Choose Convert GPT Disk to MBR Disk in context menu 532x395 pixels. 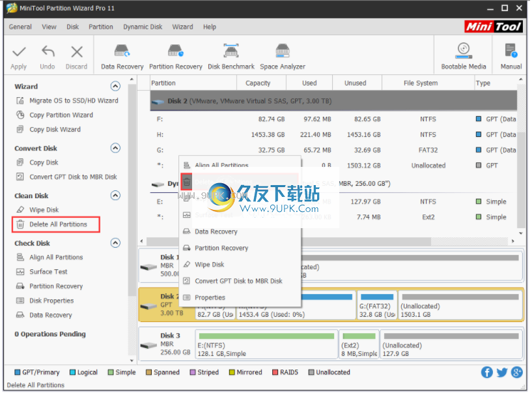(x=238, y=281)
